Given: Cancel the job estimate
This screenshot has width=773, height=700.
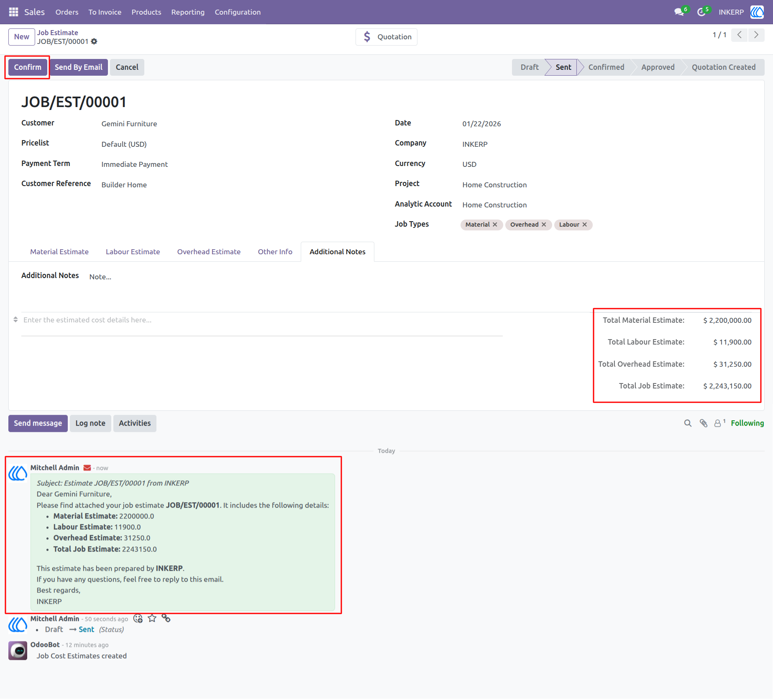Looking at the screenshot, I should [x=127, y=67].
